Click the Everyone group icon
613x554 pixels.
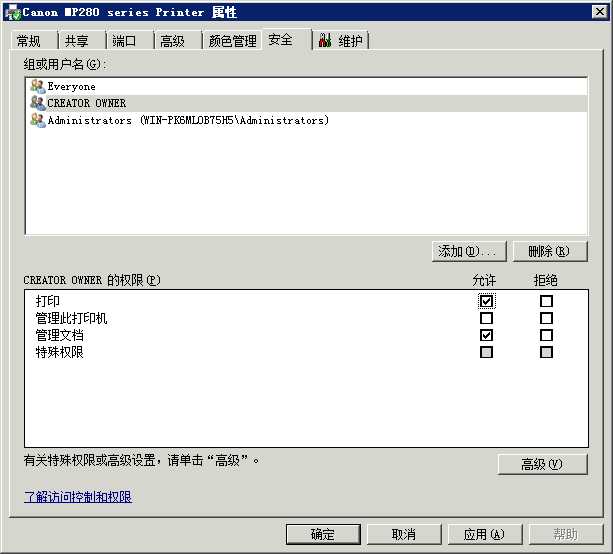click(38, 86)
